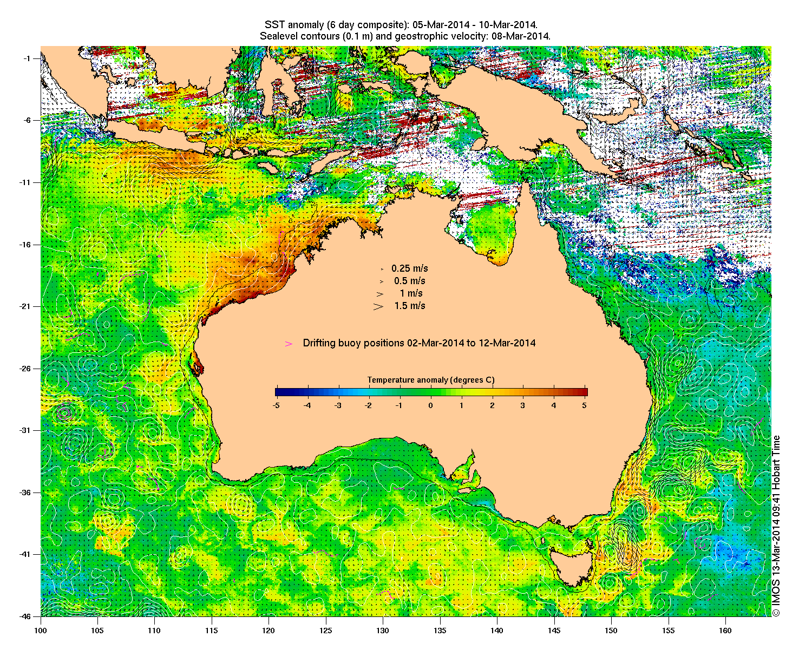The width and height of the screenshot is (812, 663).
Task: Click the 1 m/s velocity arrow symbol
Action: pos(380,293)
